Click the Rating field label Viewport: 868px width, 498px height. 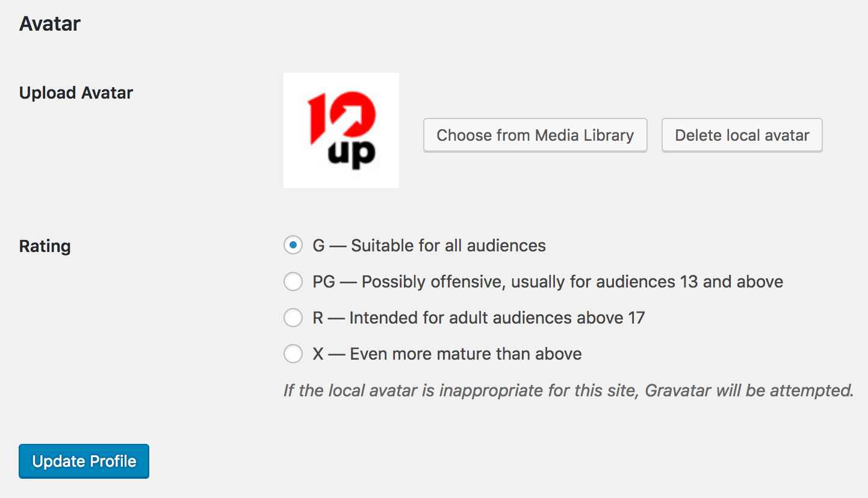click(x=45, y=246)
